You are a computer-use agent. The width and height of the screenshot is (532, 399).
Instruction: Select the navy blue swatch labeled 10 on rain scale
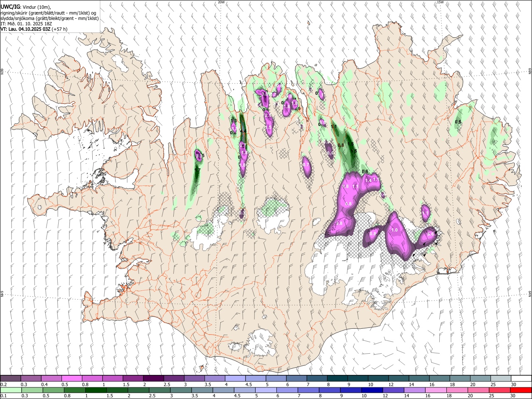tap(371, 390)
